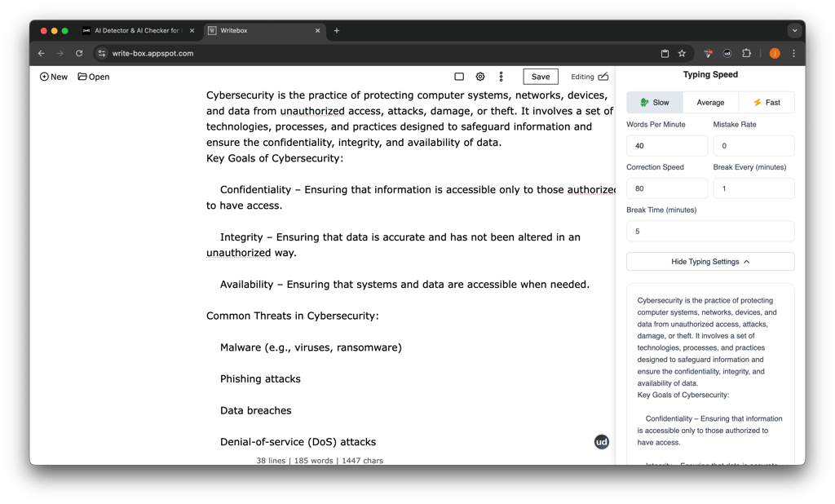
Task: Switch to AI Detector & AI Checker tab
Action: point(139,30)
